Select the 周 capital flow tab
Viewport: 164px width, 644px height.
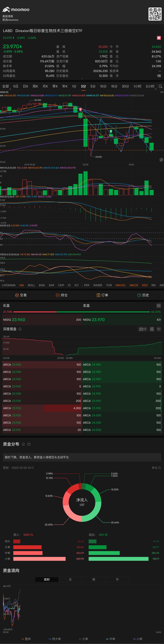tap(94, 579)
